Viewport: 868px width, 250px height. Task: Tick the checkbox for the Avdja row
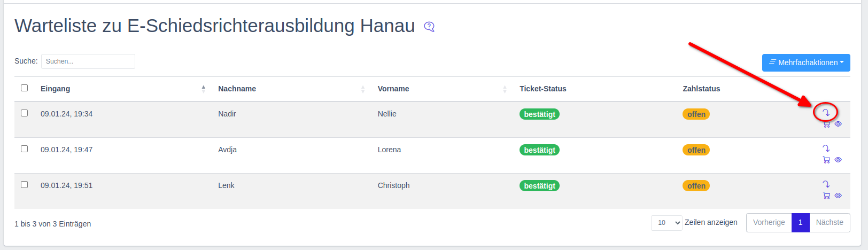24,149
